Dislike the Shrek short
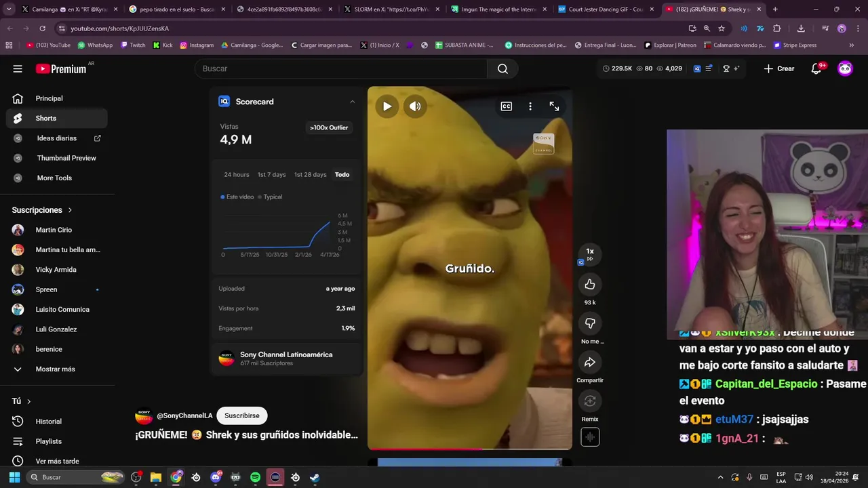Screen dimensions: 868x488 [x=590, y=323]
